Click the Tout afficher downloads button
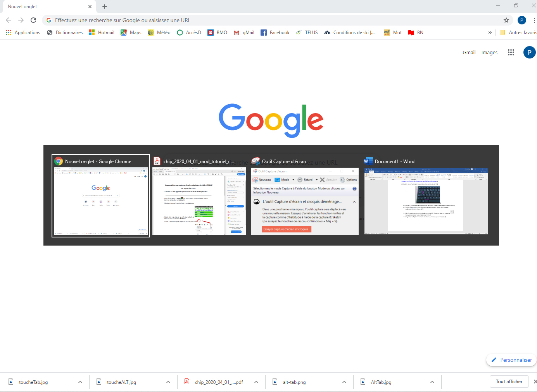Viewport: 537px width, 392px height. 509,382
